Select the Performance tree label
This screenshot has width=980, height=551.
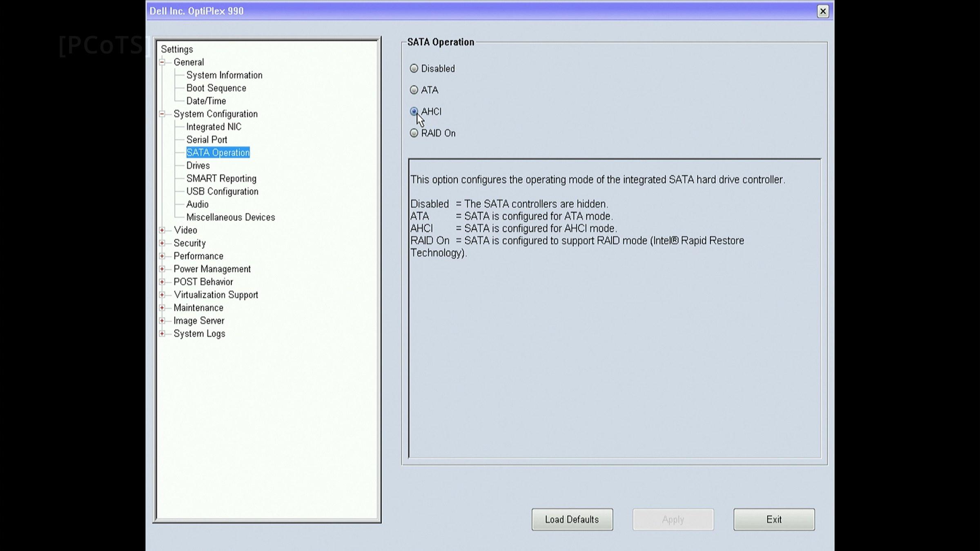pos(198,256)
